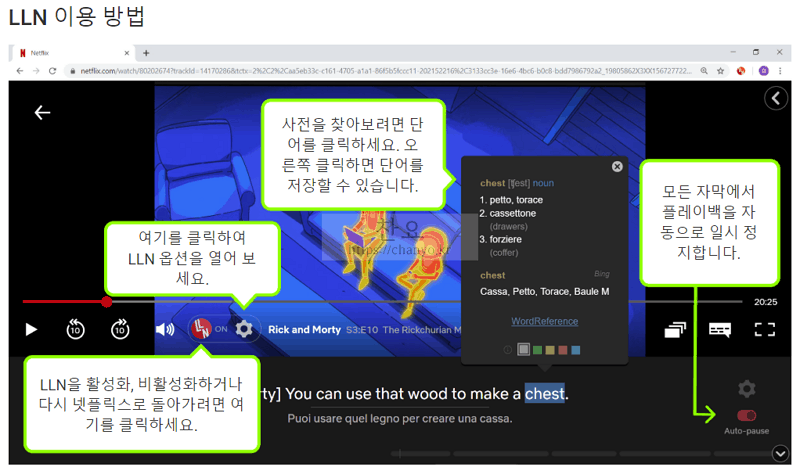Skip forward 10 seconds

pyautogui.click(x=120, y=330)
